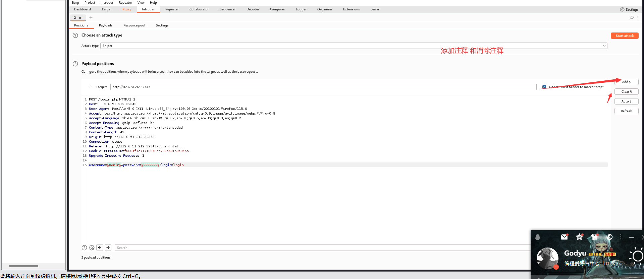Viewport: 644px width, 279px height.
Task: Click the QQ crescent moon skin icon
Action: [609, 237]
